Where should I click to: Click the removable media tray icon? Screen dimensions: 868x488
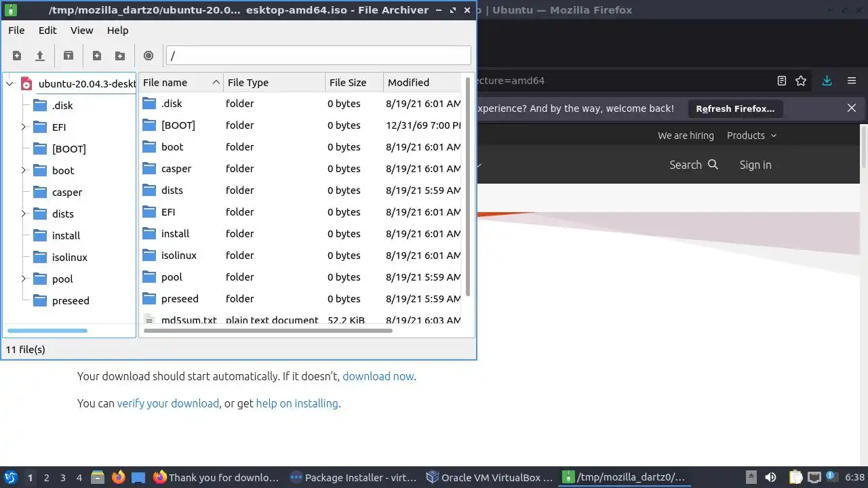pyautogui.click(x=751, y=477)
